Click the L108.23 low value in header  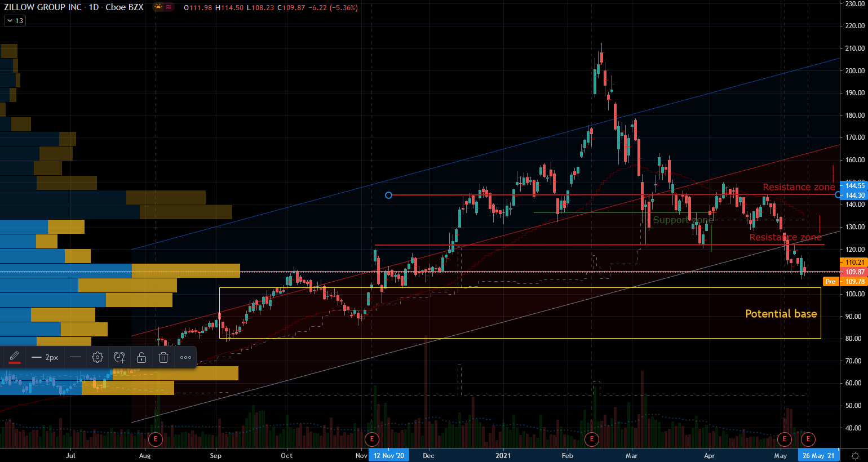(261, 7)
